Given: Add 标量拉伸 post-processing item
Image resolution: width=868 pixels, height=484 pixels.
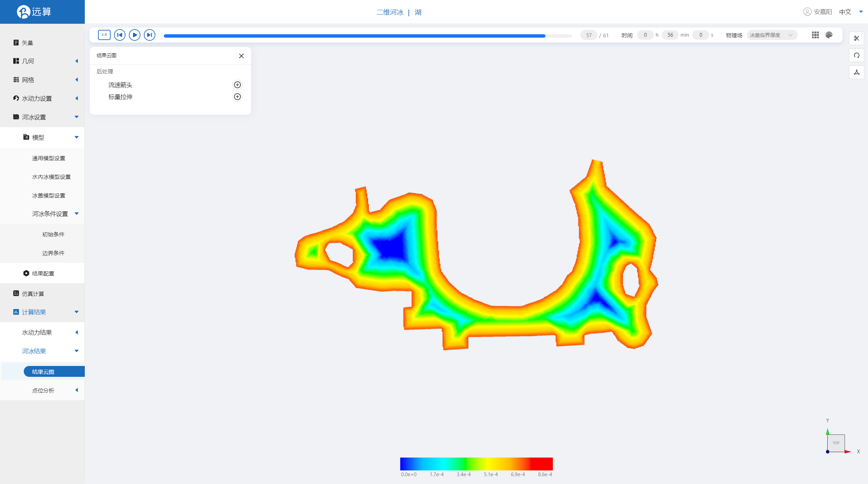Looking at the screenshot, I should pyautogui.click(x=237, y=97).
